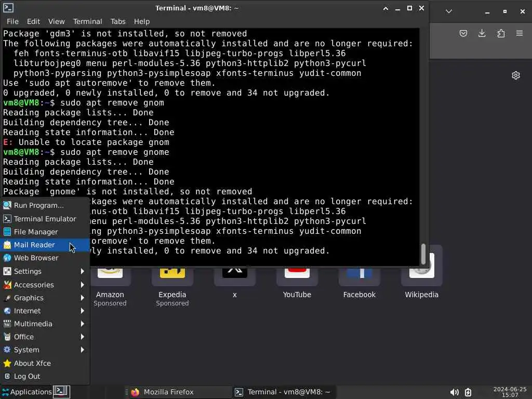Viewport: 532px width, 399px height.
Task: Expand the Office submenu
Action: click(45, 337)
